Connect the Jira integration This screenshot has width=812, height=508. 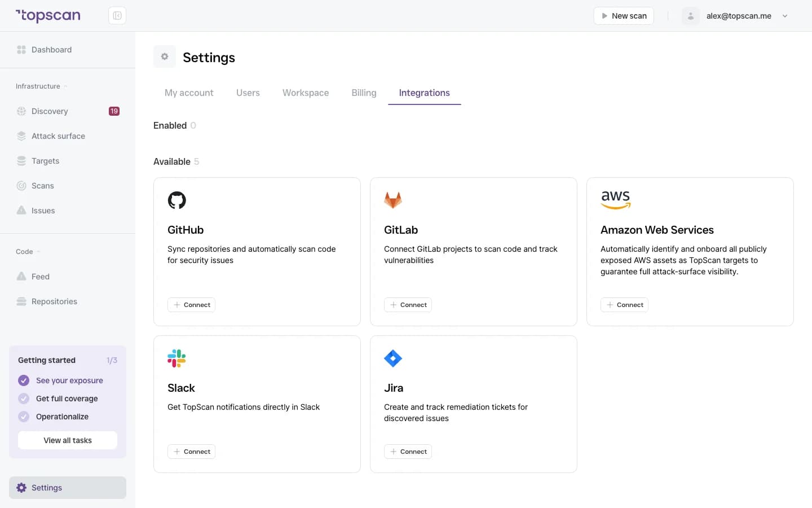pos(408,452)
